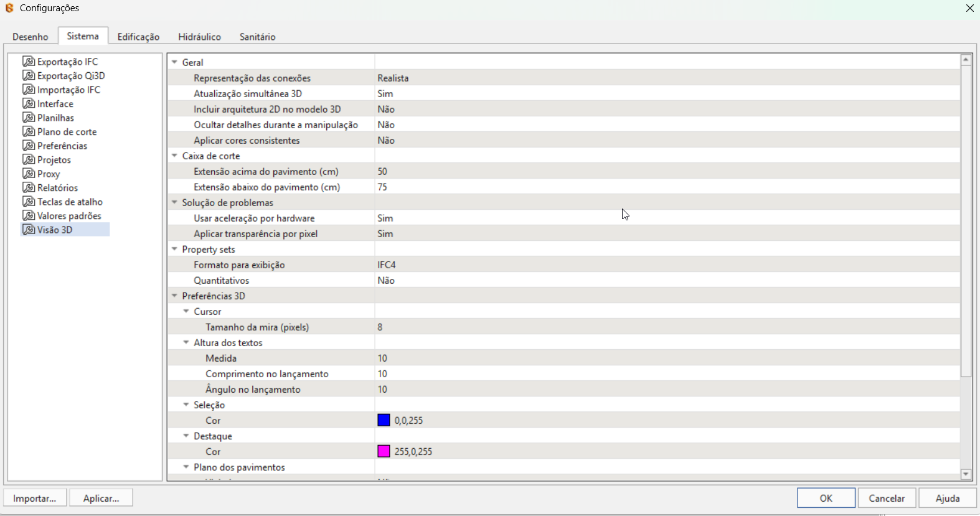Toggle the Aplicar cores consistentes value
980x516 pixels.
[386, 140]
